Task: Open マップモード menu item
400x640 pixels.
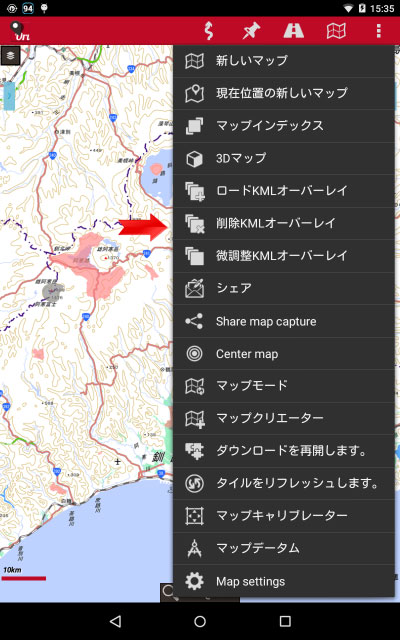Action: click(x=284, y=386)
